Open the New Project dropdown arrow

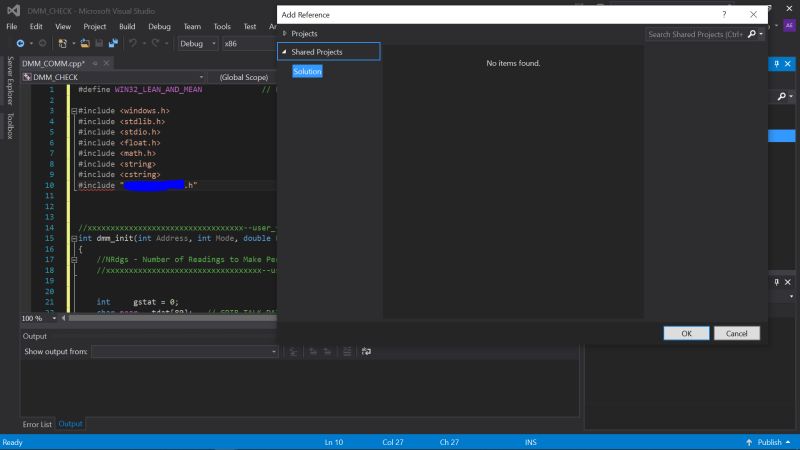[x=73, y=44]
